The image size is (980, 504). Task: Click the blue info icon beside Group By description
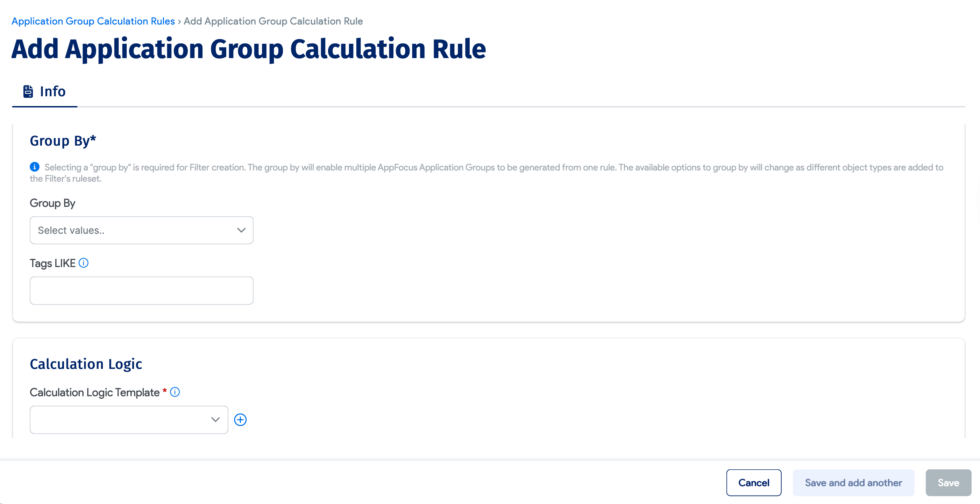35,167
